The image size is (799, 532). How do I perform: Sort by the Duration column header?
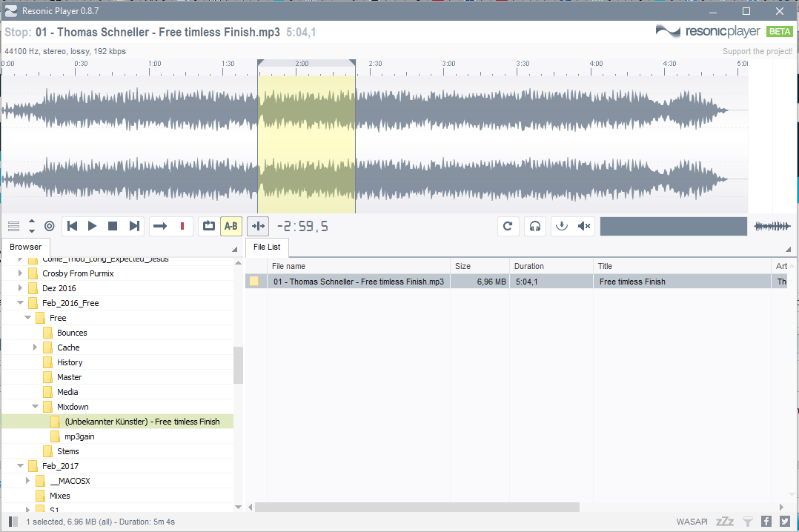click(x=551, y=266)
